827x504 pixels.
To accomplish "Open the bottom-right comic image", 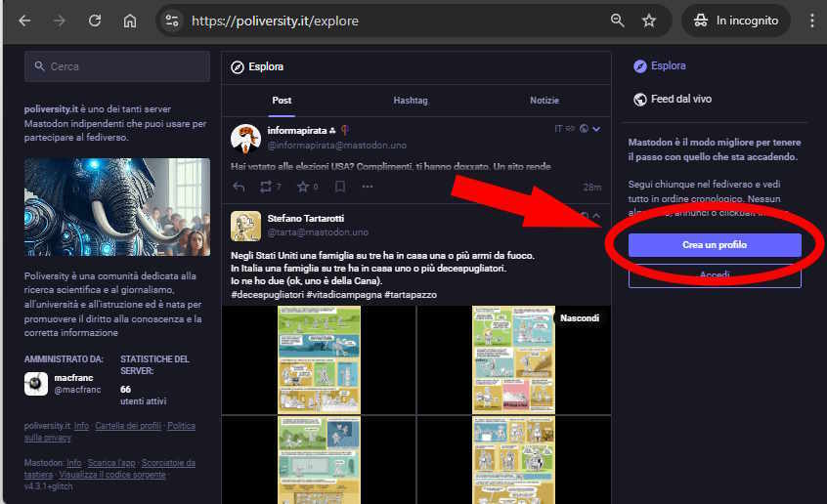I will (514, 460).
